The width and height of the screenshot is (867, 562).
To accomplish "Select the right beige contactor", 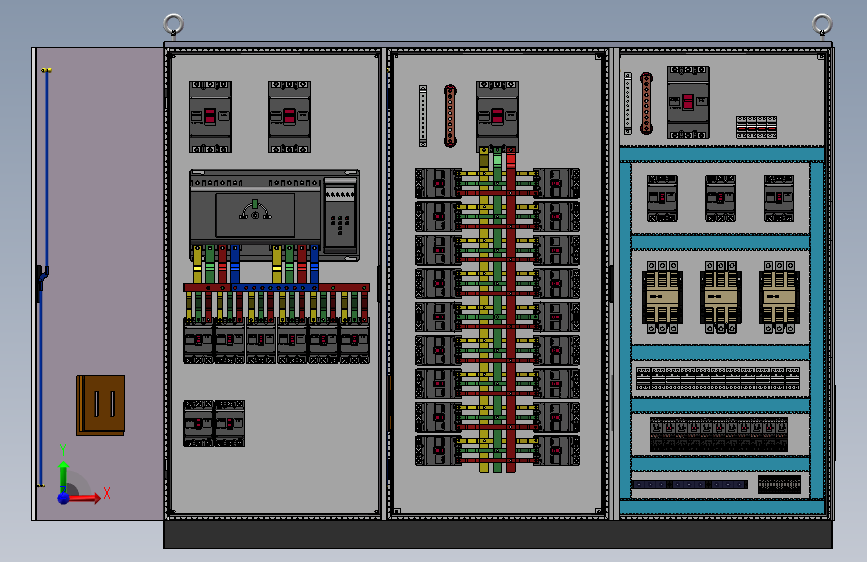I will click(779, 298).
